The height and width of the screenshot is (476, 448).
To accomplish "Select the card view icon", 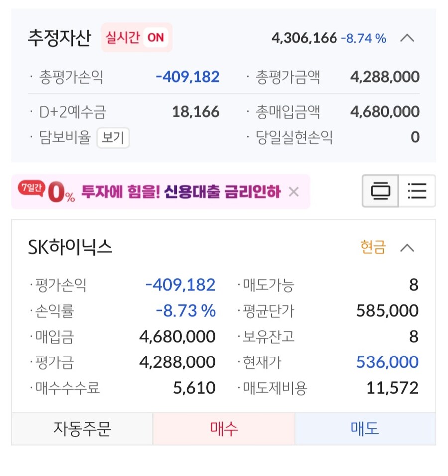I will point(380,191).
